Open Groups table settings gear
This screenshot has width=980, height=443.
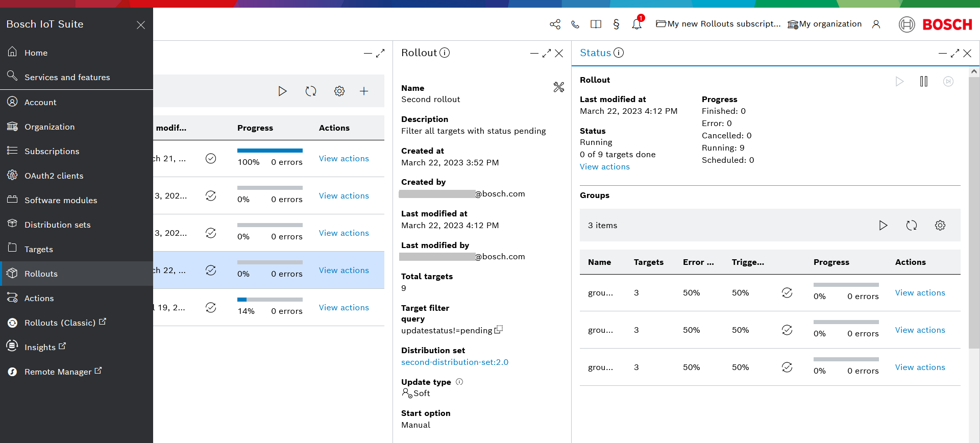coord(940,225)
